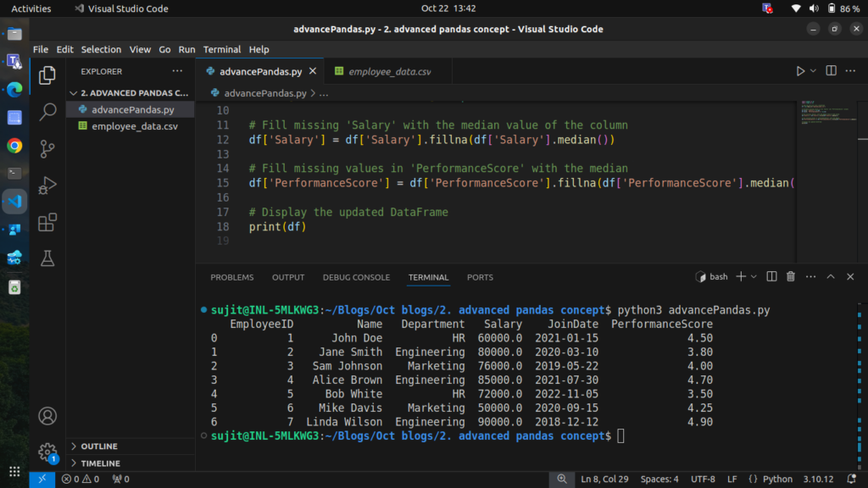Open the run button dropdown arrow

click(x=814, y=71)
